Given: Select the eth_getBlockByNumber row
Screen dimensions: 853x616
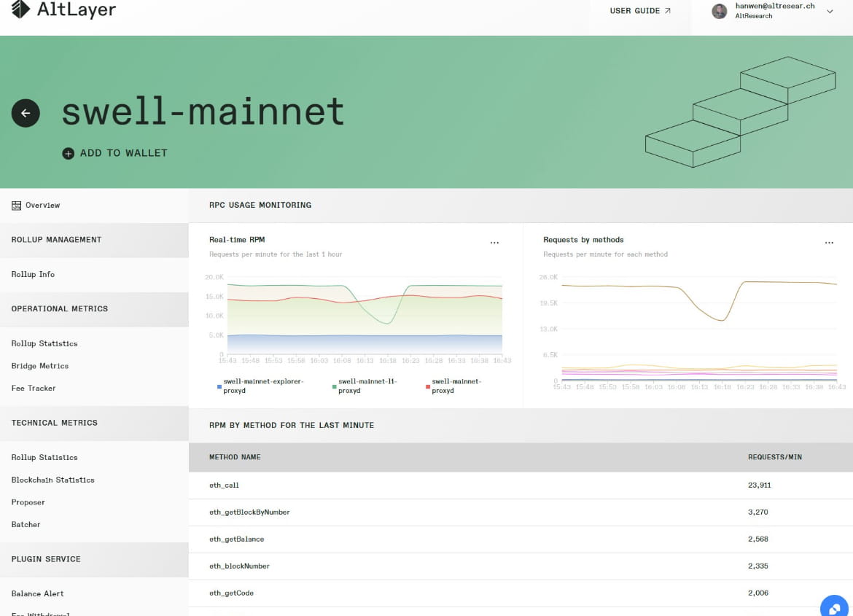Looking at the screenshot, I should click(521, 512).
